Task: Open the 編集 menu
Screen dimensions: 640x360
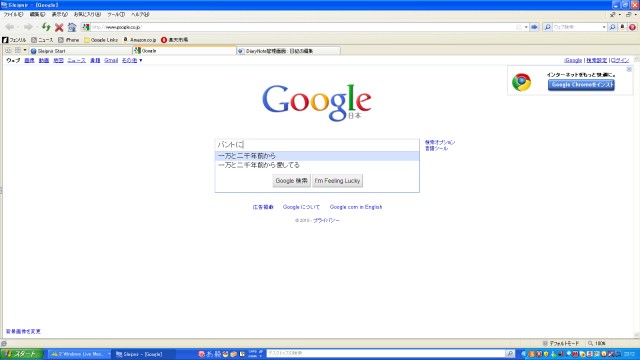Action: [37, 14]
